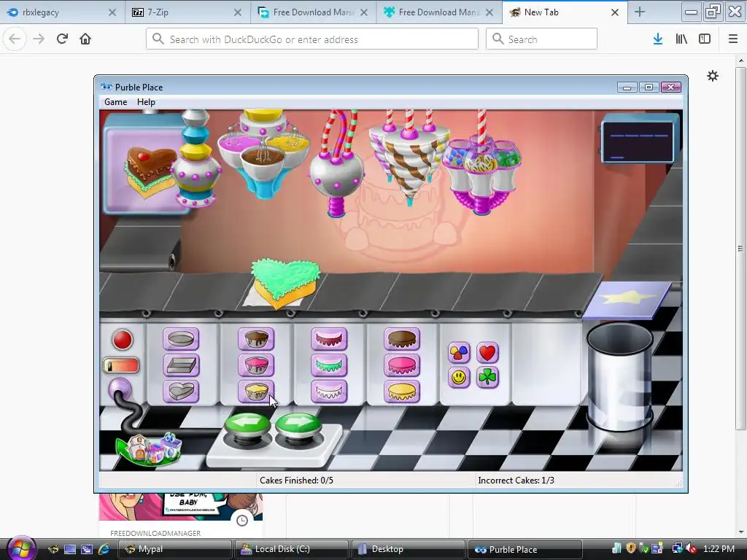Switch to the second Free Download Manager tab
The height and width of the screenshot is (560, 747).
tap(438, 12)
